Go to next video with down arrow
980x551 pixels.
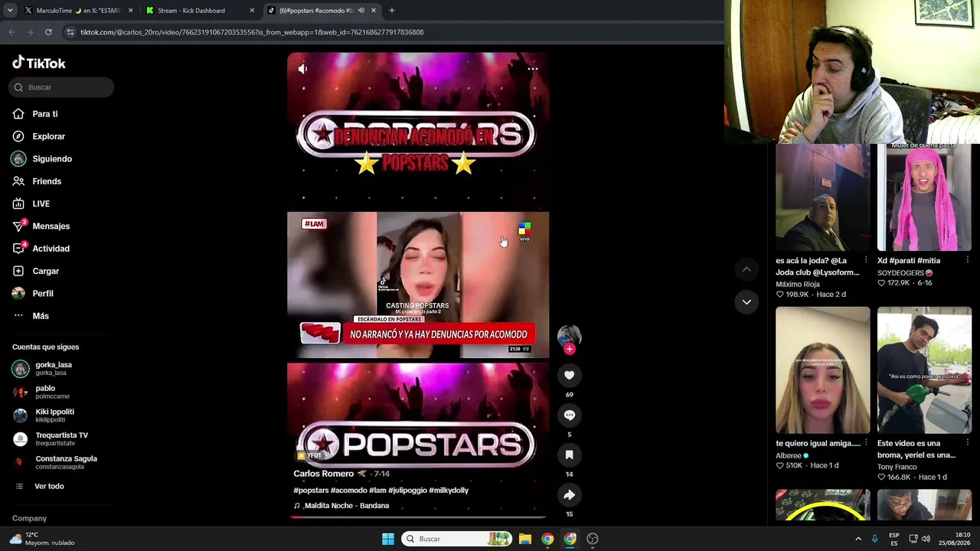point(746,302)
